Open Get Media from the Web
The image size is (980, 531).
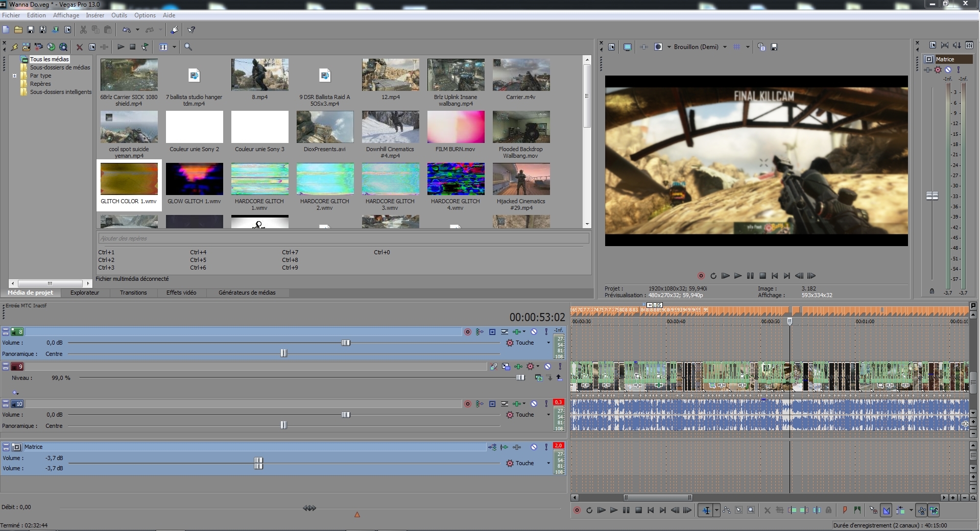63,47
